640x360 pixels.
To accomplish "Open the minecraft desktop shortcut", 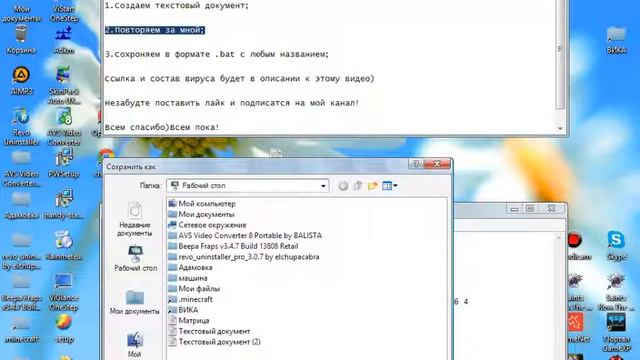I will [21, 329].
